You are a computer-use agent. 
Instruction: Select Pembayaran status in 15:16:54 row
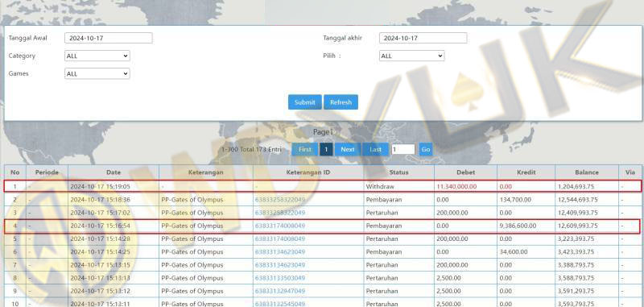pyautogui.click(x=384, y=226)
